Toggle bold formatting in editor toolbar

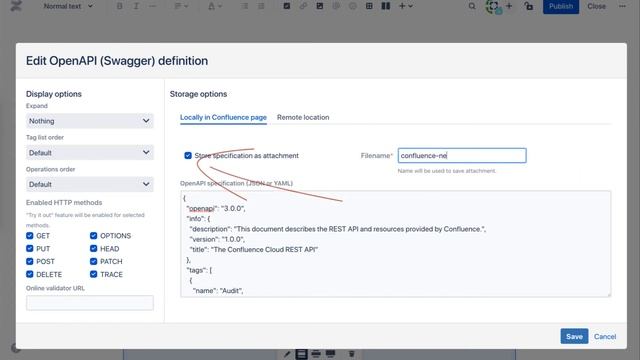pyautogui.click(x=120, y=6)
